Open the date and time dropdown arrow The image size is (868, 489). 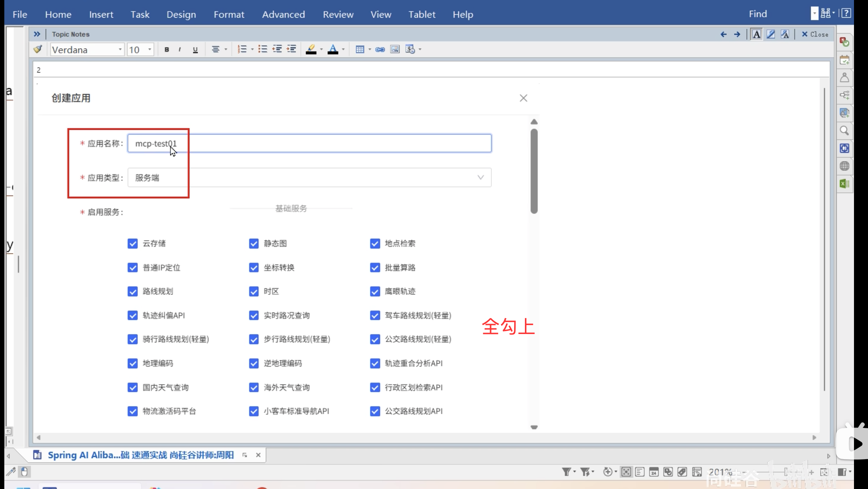pyautogui.click(x=420, y=50)
